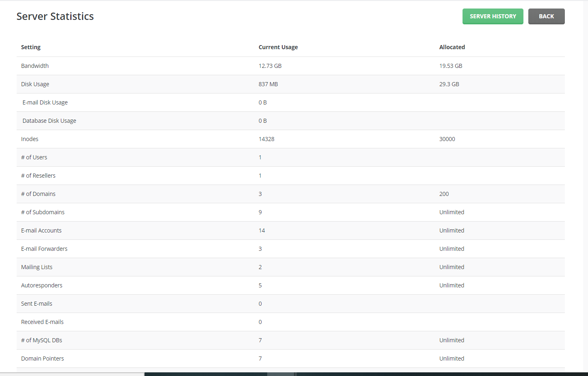Image resolution: width=588 pixels, height=376 pixels.
Task: Select Unlimited in the Domain Pointers row
Action: click(452, 359)
